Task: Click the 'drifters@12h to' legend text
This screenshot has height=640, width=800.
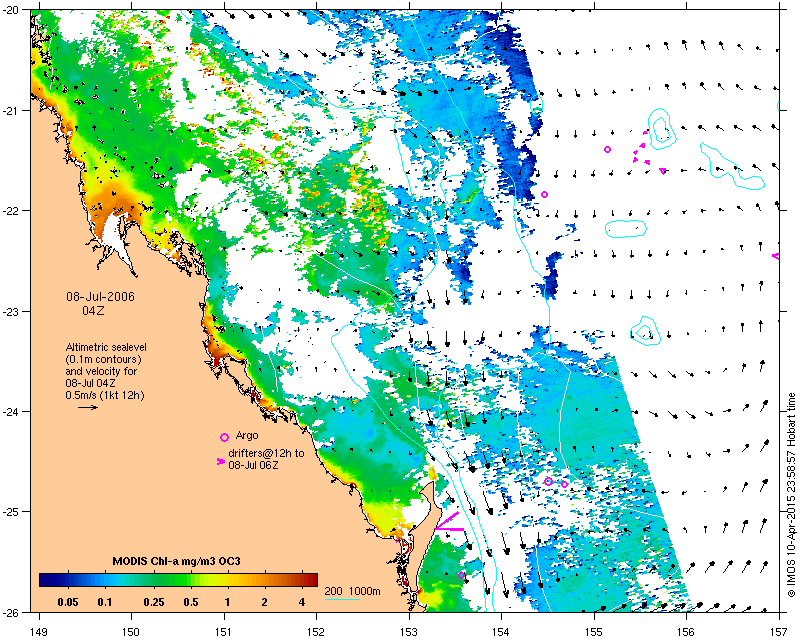Action: pos(266,453)
